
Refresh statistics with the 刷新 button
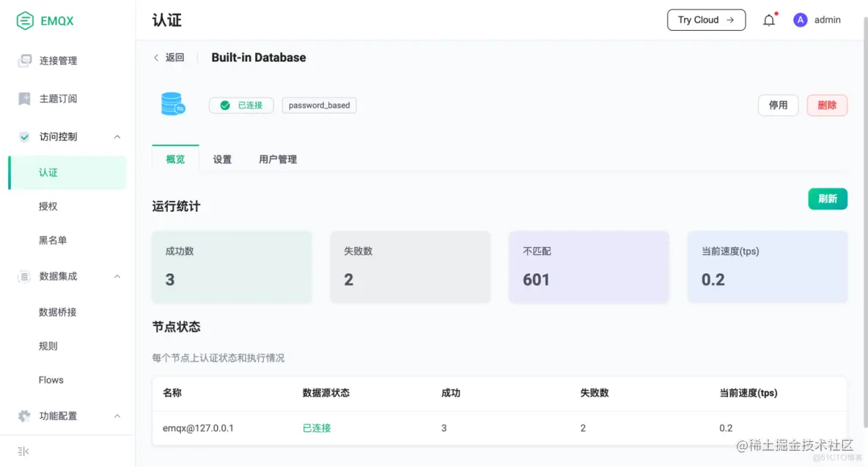[x=828, y=199]
